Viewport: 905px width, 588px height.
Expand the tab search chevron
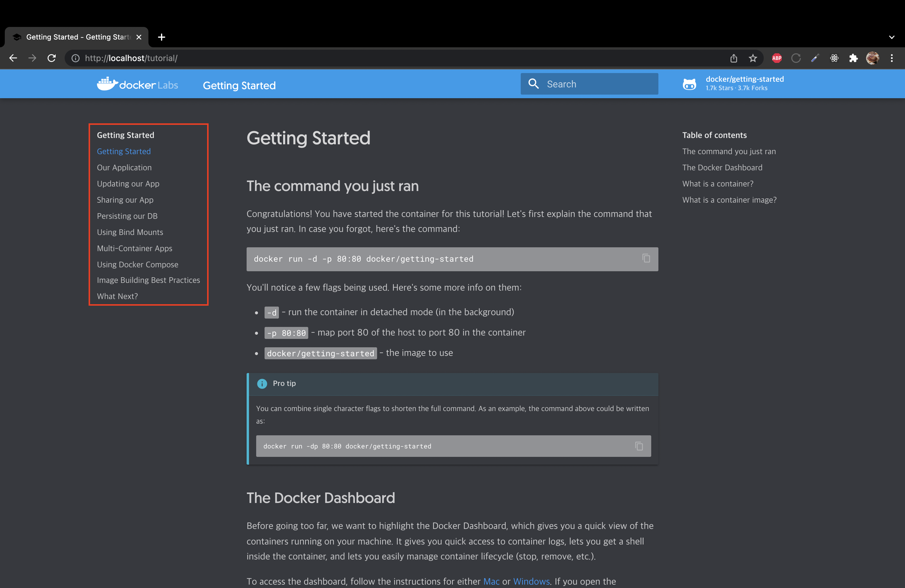891,37
